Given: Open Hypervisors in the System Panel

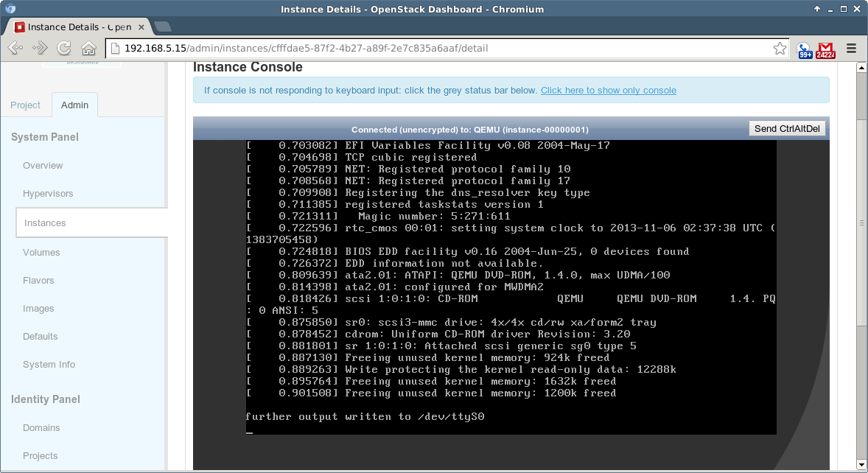Looking at the screenshot, I should (x=48, y=194).
